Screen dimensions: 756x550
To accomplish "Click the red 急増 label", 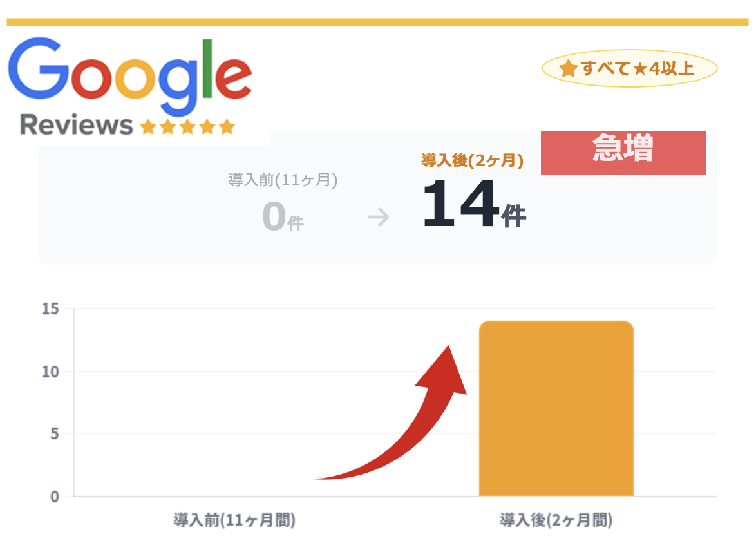I will point(623,152).
